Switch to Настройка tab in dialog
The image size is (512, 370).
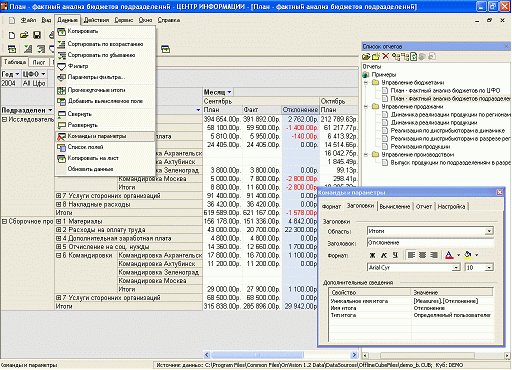451,207
